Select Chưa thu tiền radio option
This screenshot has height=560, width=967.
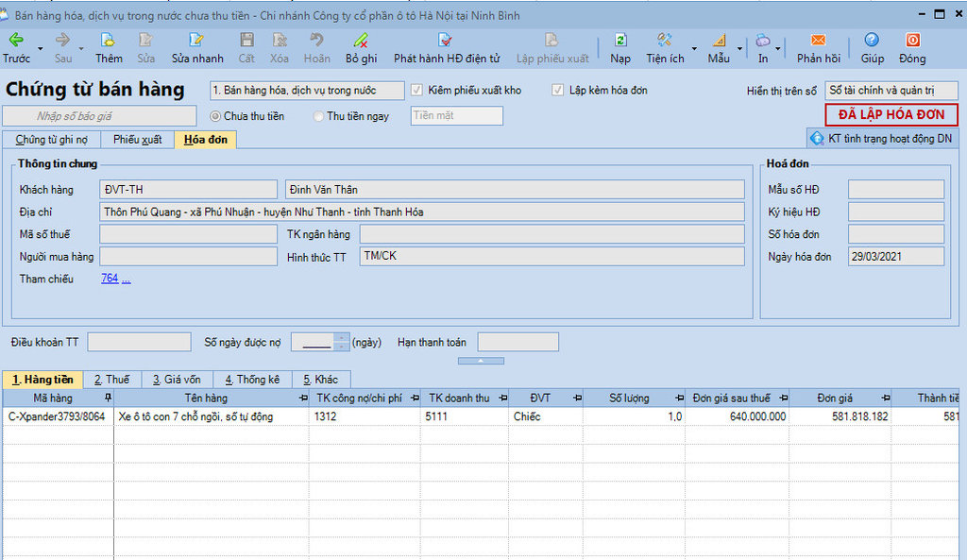click(x=215, y=116)
